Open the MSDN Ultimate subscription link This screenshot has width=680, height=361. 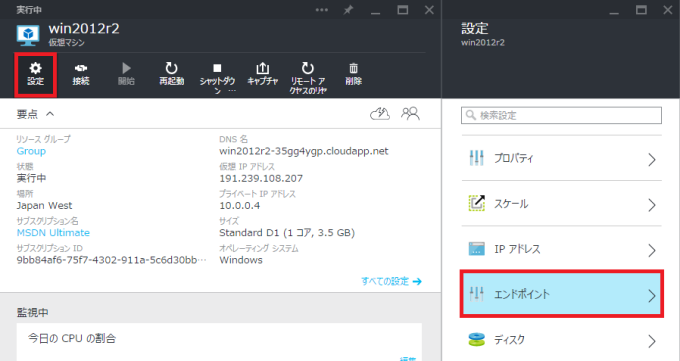(x=53, y=233)
